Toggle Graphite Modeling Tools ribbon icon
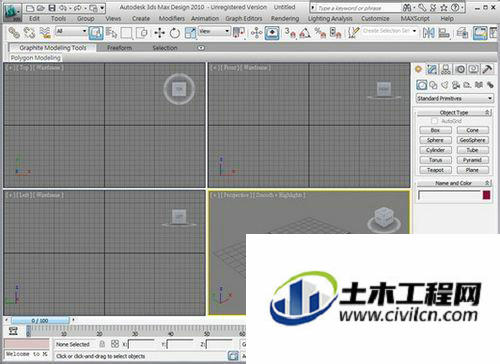 (x=480, y=33)
